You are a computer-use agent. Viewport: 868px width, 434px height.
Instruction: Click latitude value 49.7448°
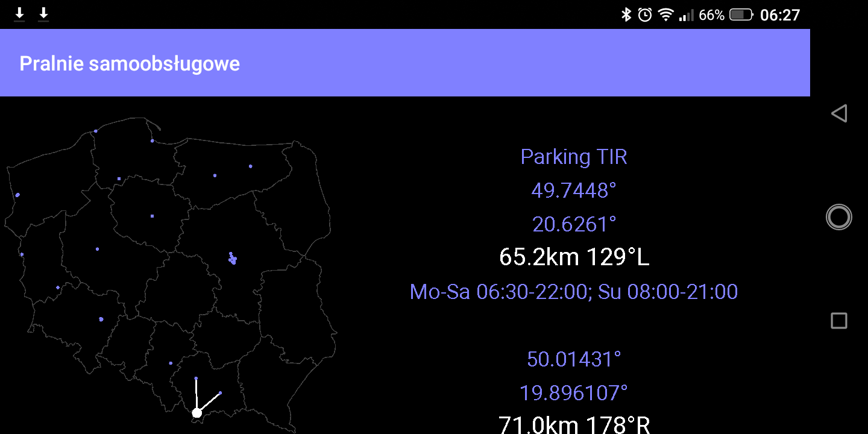574,190
